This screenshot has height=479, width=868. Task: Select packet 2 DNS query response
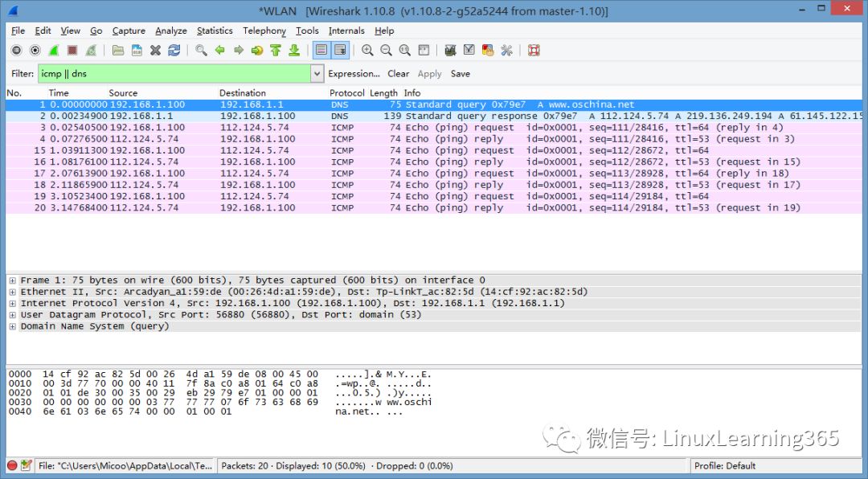(x=433, y=117)
